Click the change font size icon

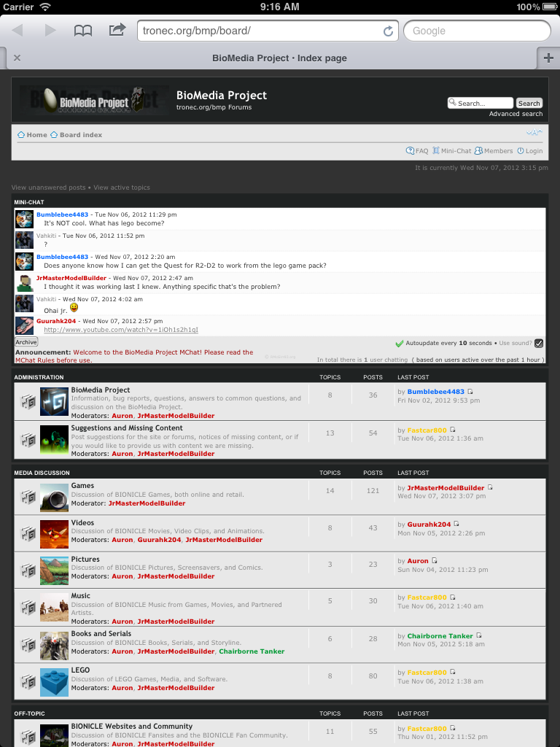pyautogui.click(x=534, y=133)
